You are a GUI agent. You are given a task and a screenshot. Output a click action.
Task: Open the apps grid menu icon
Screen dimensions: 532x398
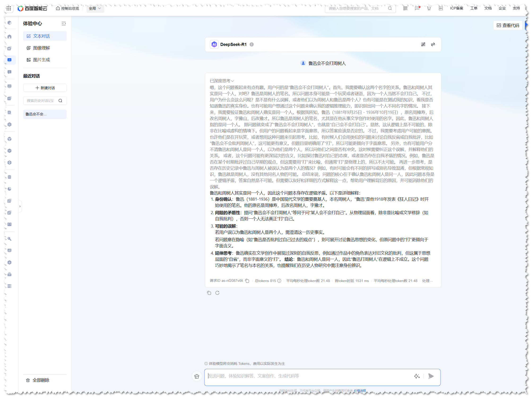9,8
